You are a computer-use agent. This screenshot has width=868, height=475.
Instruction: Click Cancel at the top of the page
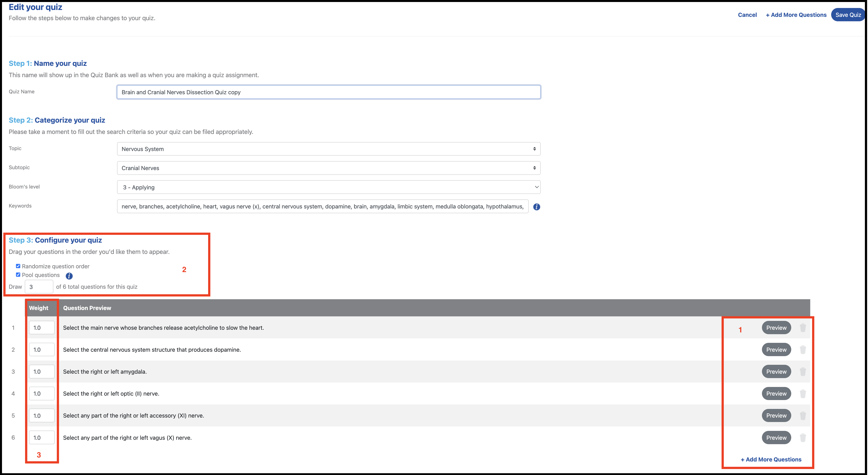coord(747,14)
